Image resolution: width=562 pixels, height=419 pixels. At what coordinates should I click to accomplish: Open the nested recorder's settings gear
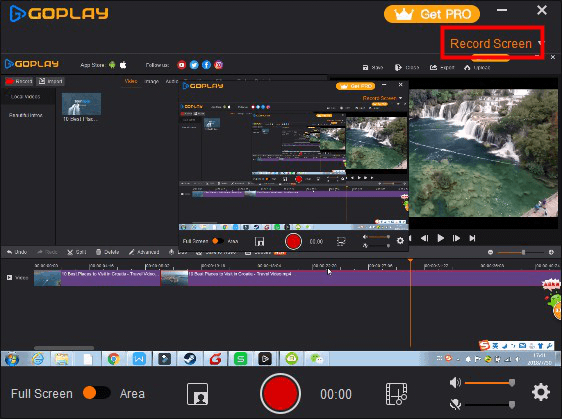pos(400,241)
